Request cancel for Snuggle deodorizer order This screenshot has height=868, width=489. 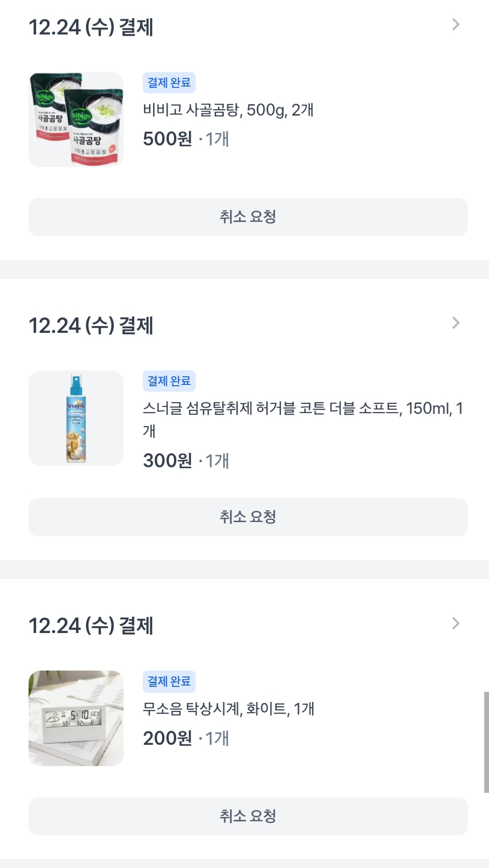(x=248, y=517)
